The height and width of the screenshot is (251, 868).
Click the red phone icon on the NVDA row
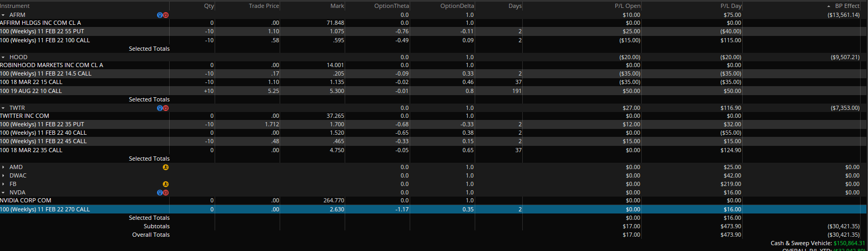(165, 192)
